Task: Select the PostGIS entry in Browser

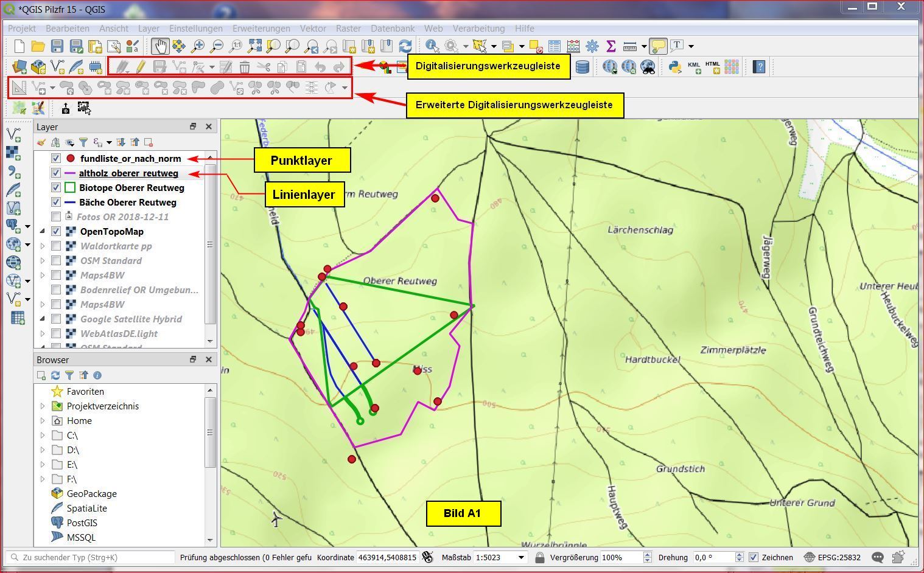Action: pos(82,523)
